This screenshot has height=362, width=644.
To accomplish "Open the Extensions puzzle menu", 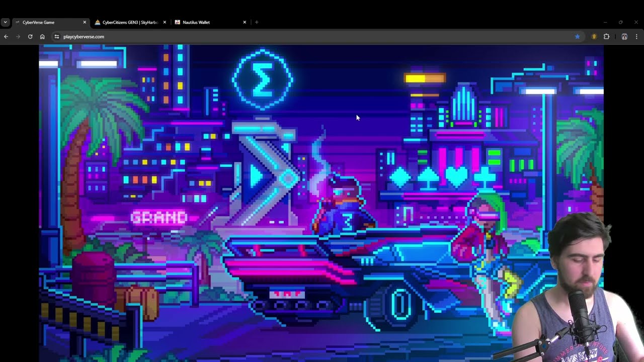I will pyautogui.click(x=606, y=37).
